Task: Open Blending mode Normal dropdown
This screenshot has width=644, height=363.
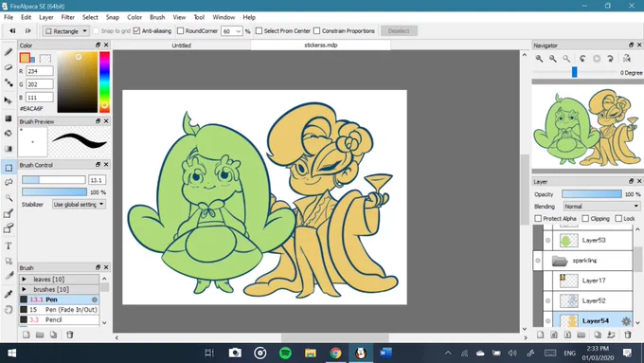Action: 601,207
